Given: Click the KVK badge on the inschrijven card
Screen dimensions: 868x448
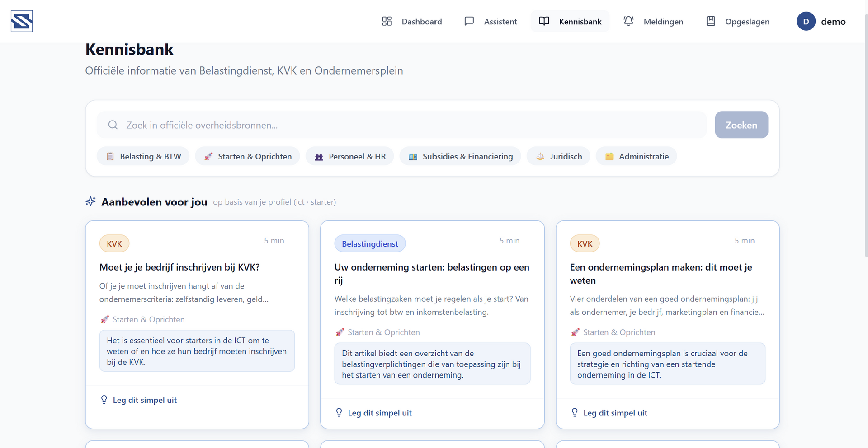Looking at the screenshot, I should click(114, 244).
